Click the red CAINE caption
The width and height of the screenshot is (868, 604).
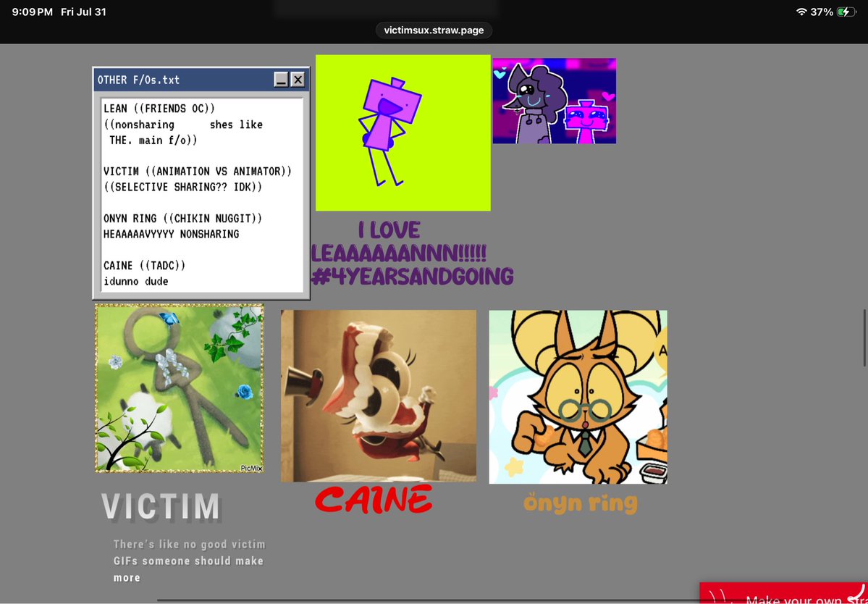pyautogui.click(x=373, y=500)
